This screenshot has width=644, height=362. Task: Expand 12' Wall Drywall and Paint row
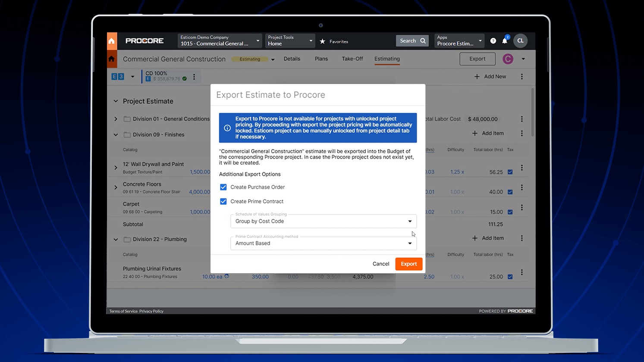116,168
